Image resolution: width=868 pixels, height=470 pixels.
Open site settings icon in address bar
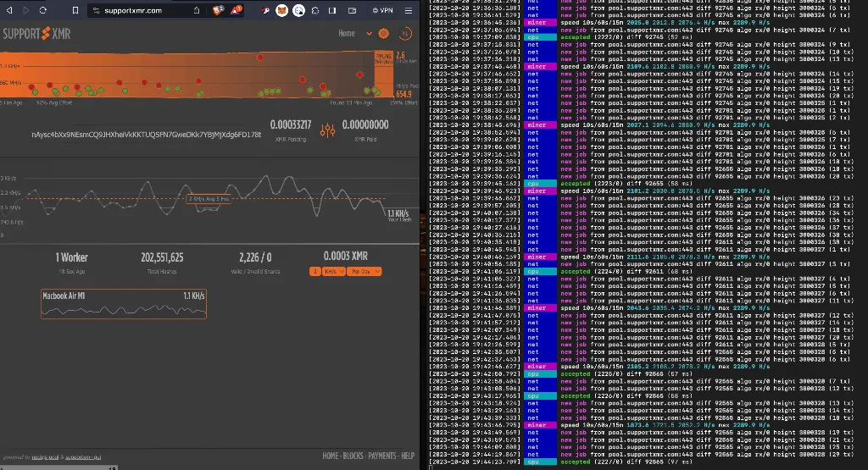97,10
